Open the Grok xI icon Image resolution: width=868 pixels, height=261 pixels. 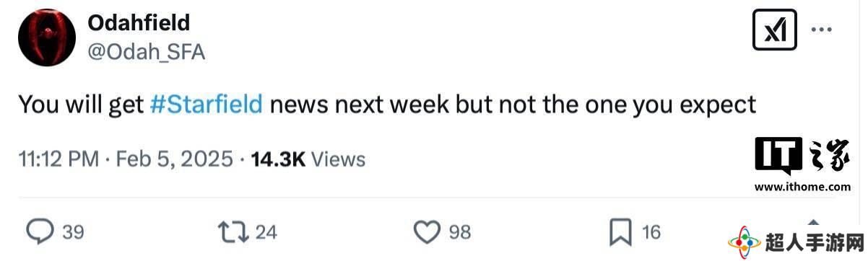pyautogui.click(x=774, y=30)
